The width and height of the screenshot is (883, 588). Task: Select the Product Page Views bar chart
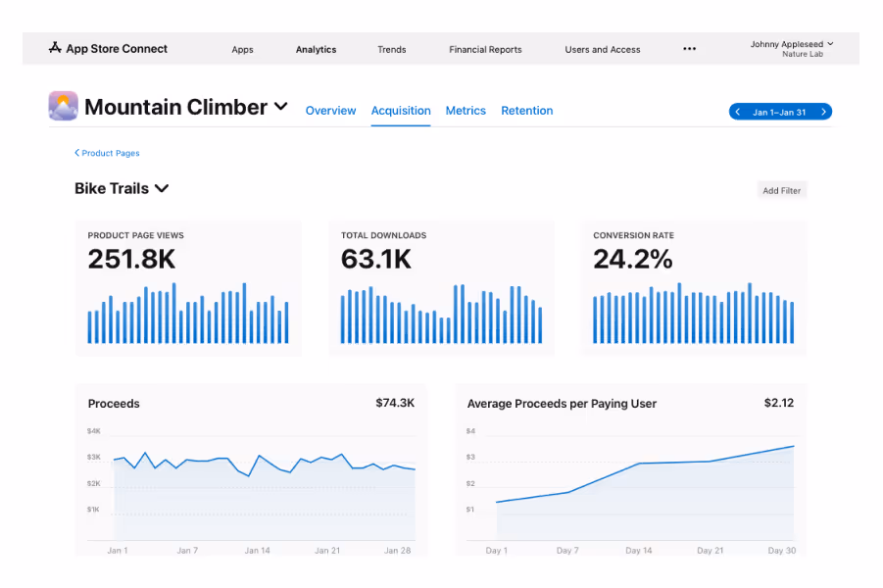pyautogui.click(x=186, y=309)
